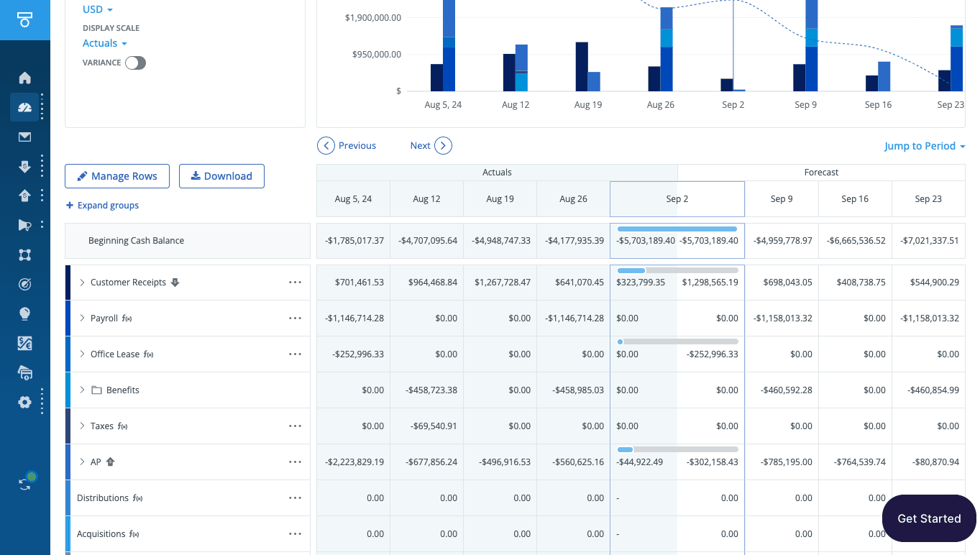This screenshot has height=555, width=980.
Task: Open the USD currency dropdown
Action: click(98, 10)
